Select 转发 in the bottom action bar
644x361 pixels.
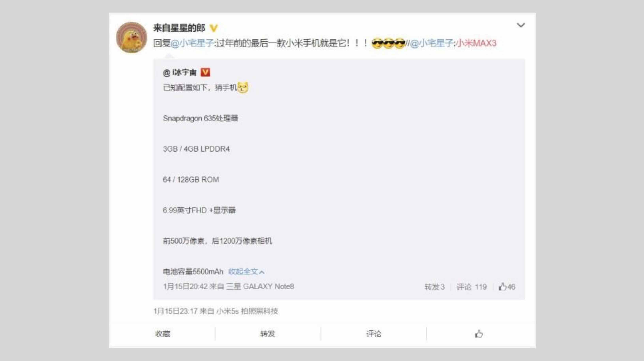pos(268,334)
